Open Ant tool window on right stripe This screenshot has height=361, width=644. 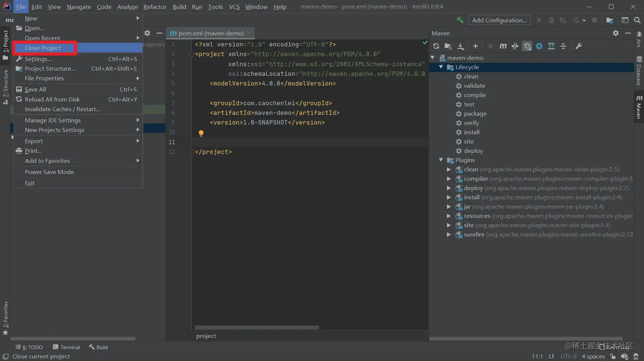(x=639, y=39)
